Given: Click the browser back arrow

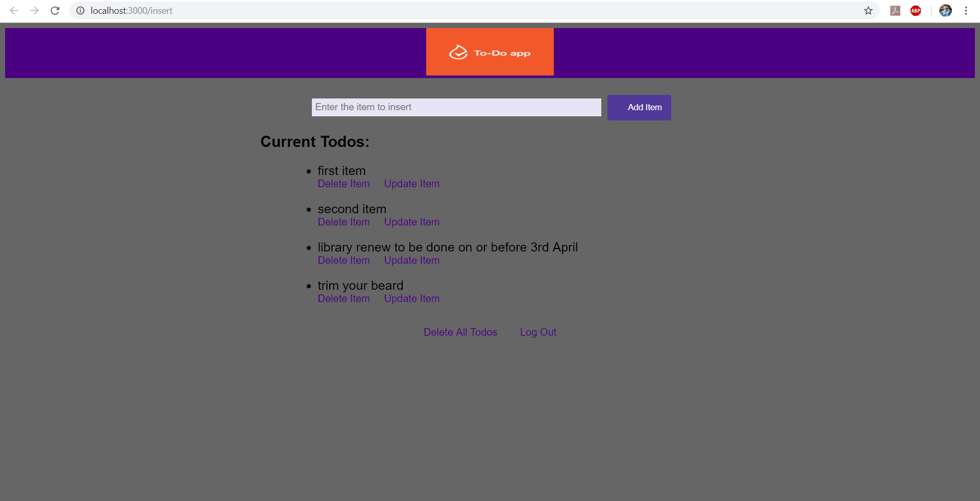Looking at the screenshot, I should pos(14,10).
